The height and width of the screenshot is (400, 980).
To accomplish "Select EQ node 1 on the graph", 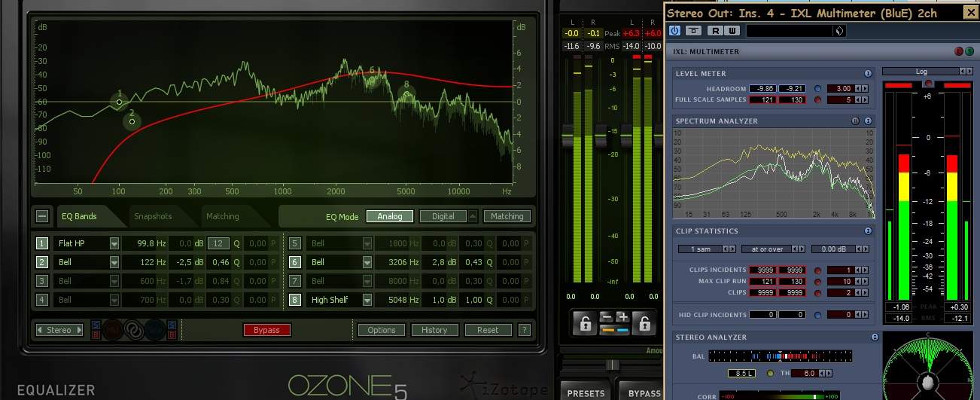I will pos(119,102).
